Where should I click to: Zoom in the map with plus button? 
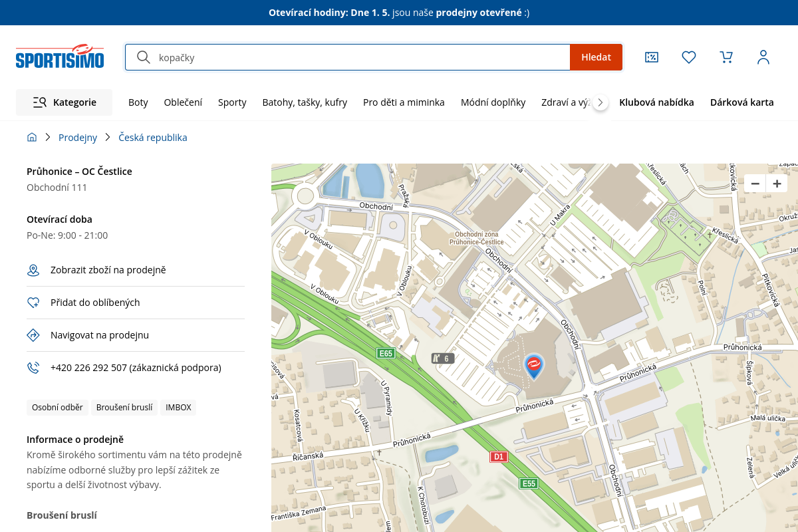(x=776, y=184)
